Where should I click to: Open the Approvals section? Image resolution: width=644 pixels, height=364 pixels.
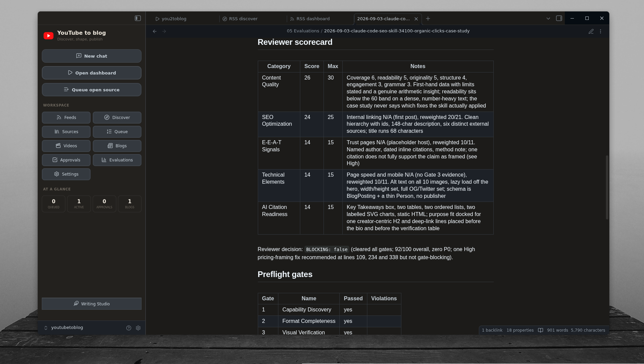(66, 160)
